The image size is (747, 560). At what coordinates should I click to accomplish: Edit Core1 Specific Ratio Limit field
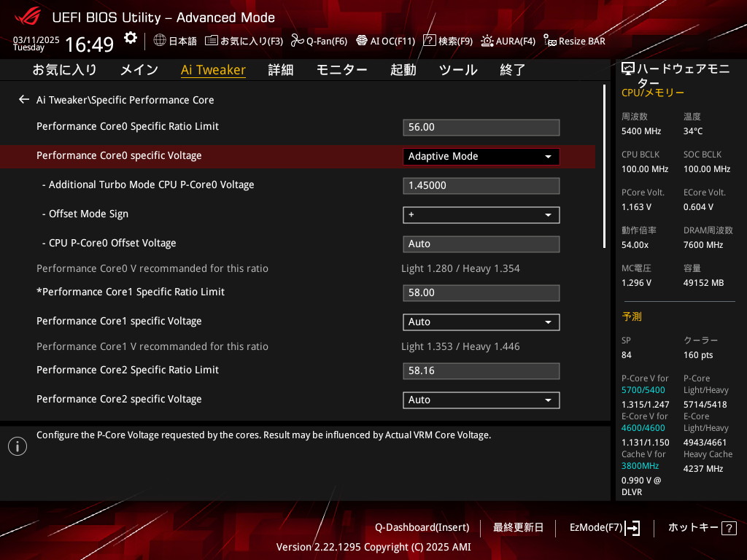tap(481, 293)
